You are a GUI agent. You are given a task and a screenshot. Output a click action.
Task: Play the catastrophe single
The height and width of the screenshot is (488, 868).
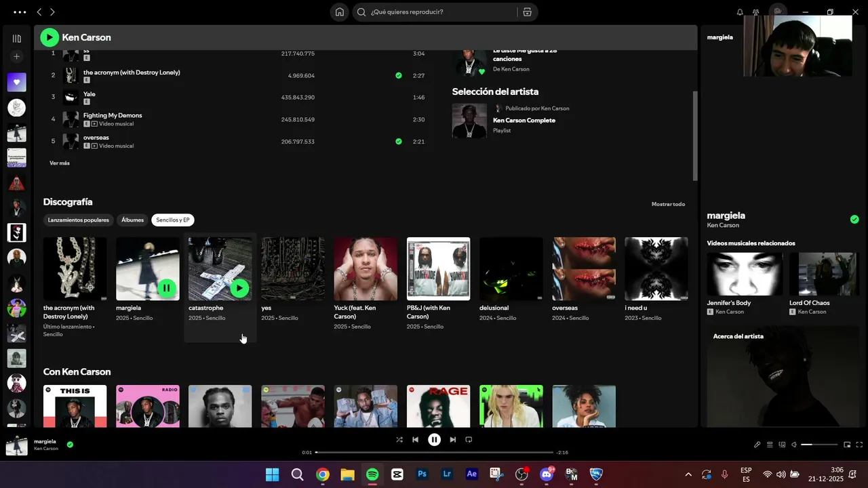[239, 288]
